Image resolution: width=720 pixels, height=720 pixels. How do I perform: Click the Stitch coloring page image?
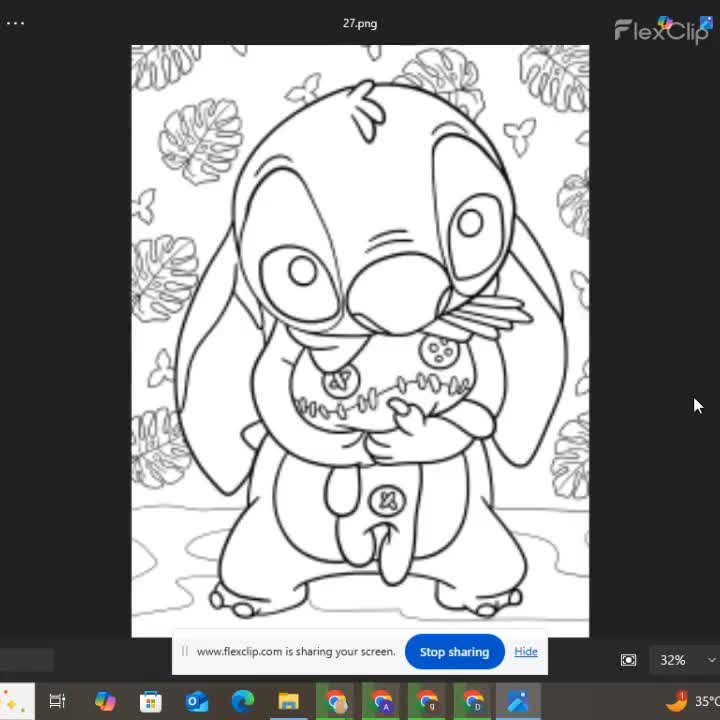pyautogui.click(x=360, y=341)
